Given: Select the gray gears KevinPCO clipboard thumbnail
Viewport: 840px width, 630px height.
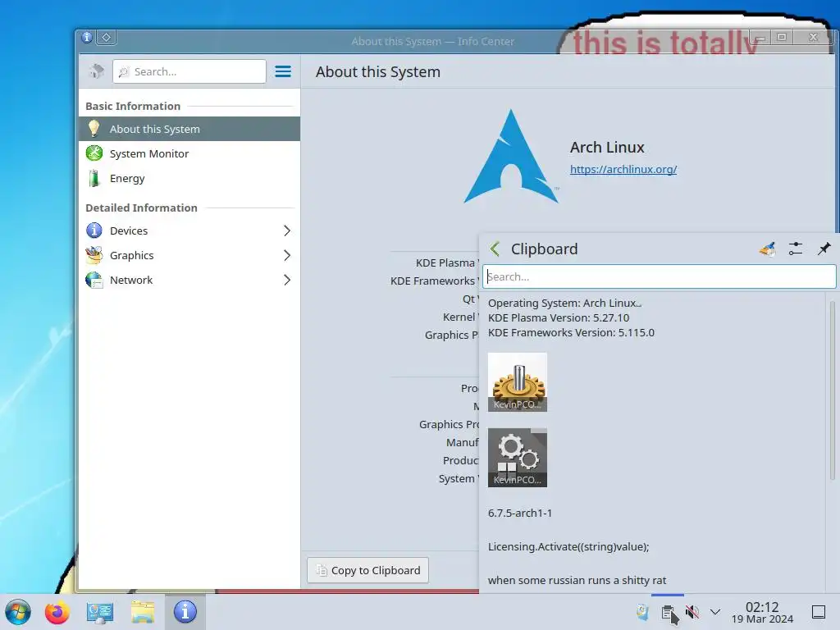Looking at the screenshot, I should [518, 458].
